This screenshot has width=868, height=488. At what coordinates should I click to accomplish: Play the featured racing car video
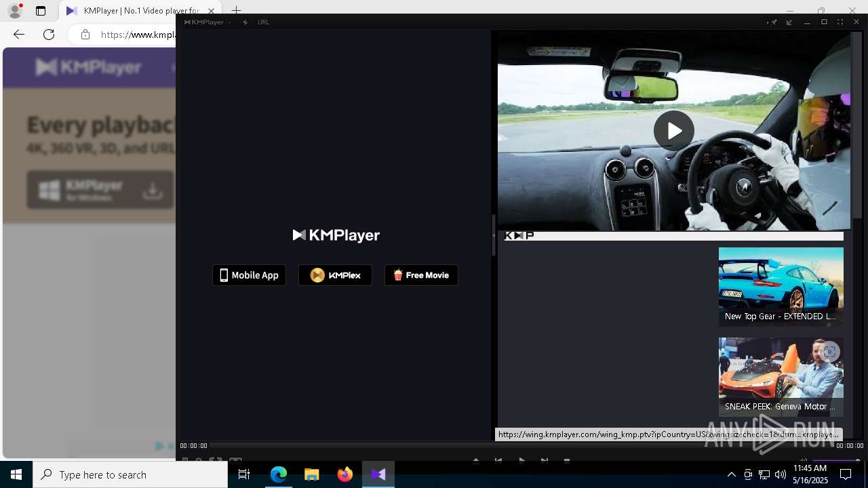point(673,131)
